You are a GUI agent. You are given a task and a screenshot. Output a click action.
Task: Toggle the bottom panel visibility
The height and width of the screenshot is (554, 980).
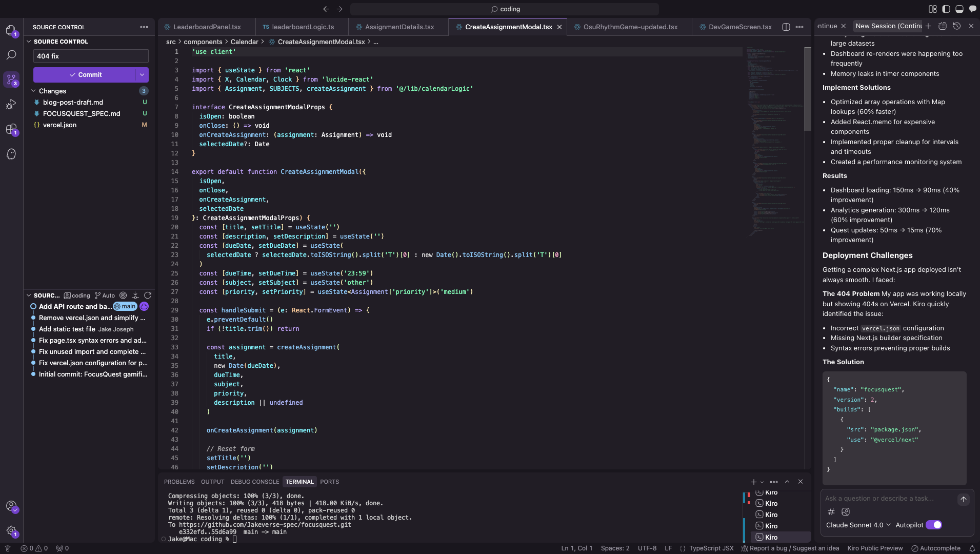click(959, 9)
